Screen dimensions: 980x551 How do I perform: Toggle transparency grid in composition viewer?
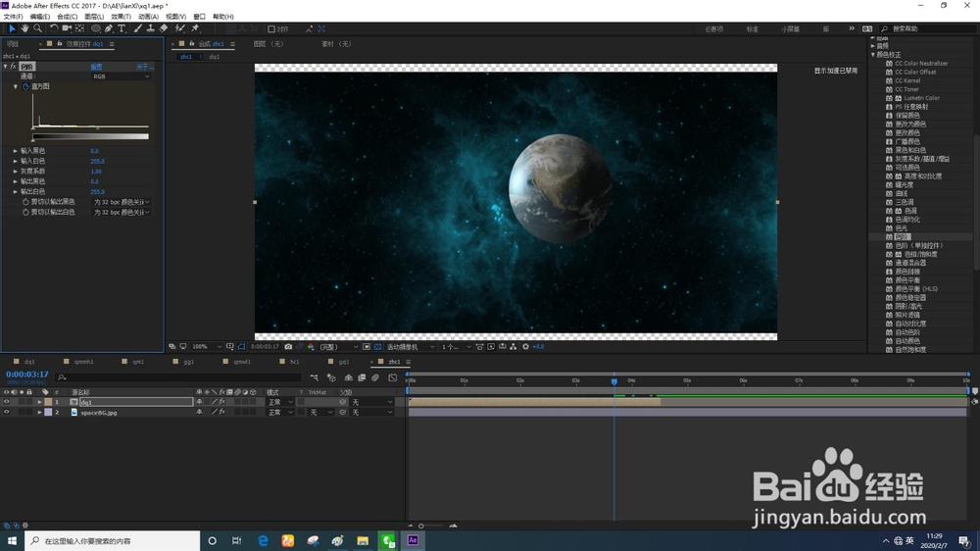pos(377,346)
